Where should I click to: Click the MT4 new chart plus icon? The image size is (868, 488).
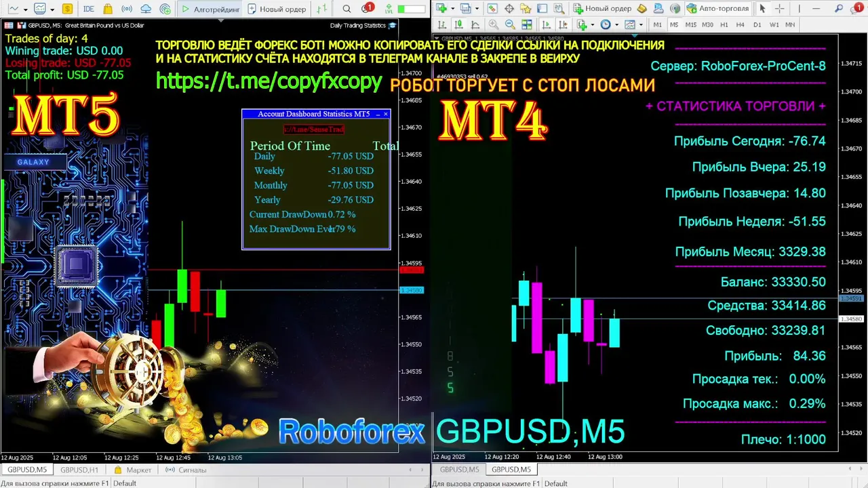pos(441,9)
